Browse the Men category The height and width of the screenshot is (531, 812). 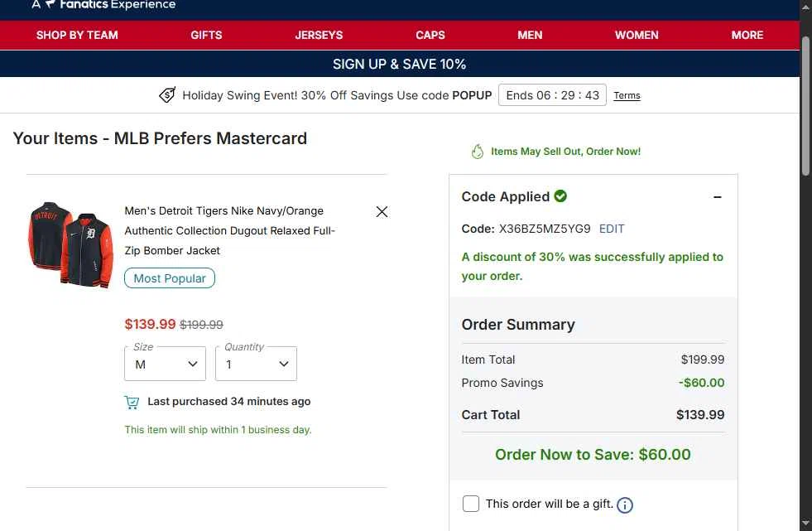[530, 36]
